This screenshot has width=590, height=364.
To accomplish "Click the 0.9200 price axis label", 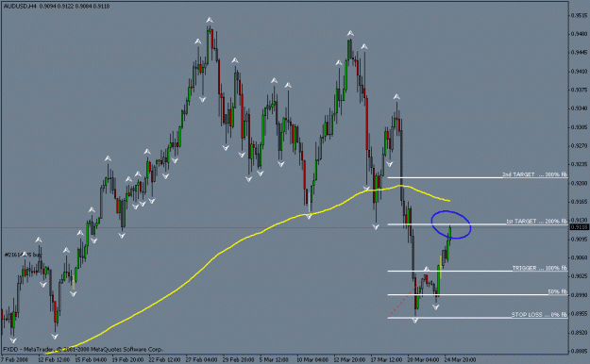I will pos(579,183).
